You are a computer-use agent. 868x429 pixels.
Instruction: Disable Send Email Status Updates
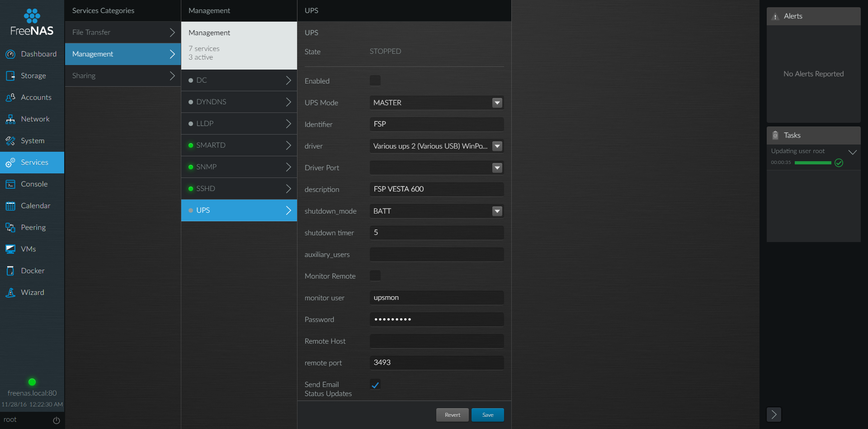coord(375,384)
